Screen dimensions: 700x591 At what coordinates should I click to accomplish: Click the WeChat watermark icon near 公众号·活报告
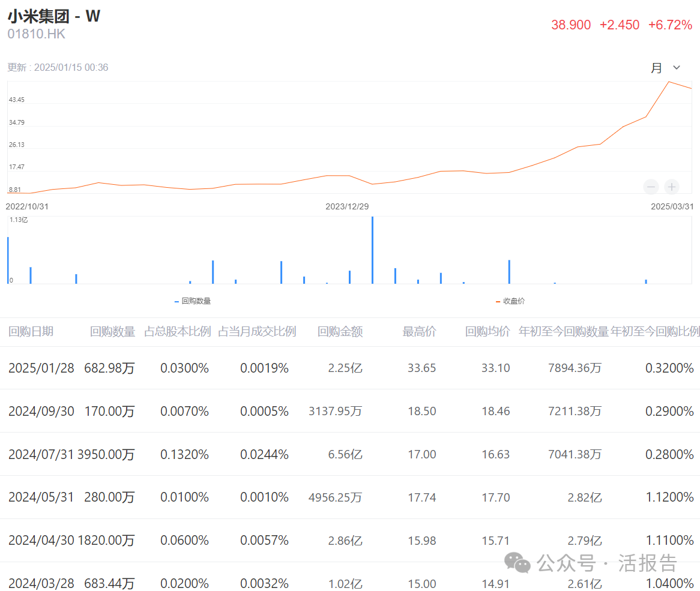(517, 563)
